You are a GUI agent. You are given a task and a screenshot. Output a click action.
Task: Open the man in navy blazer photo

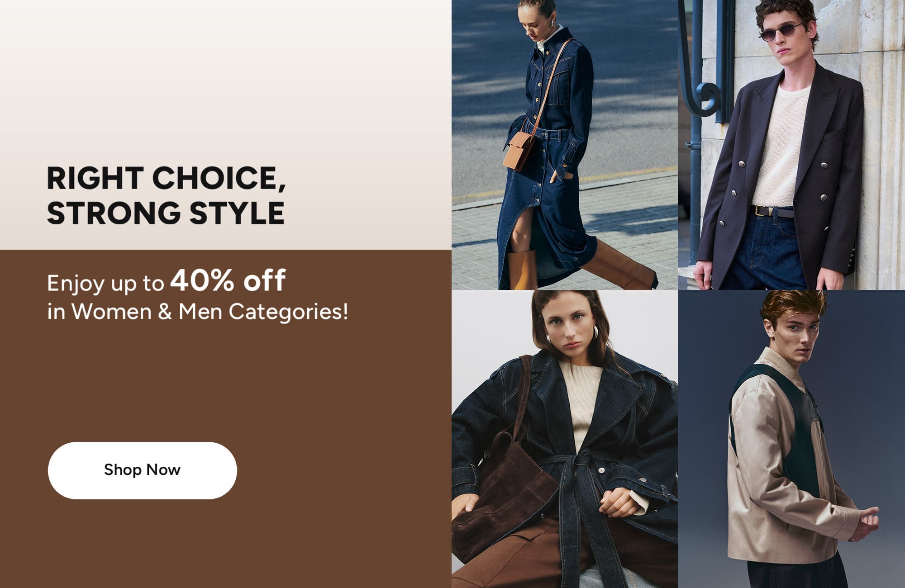tap(791, 145)
